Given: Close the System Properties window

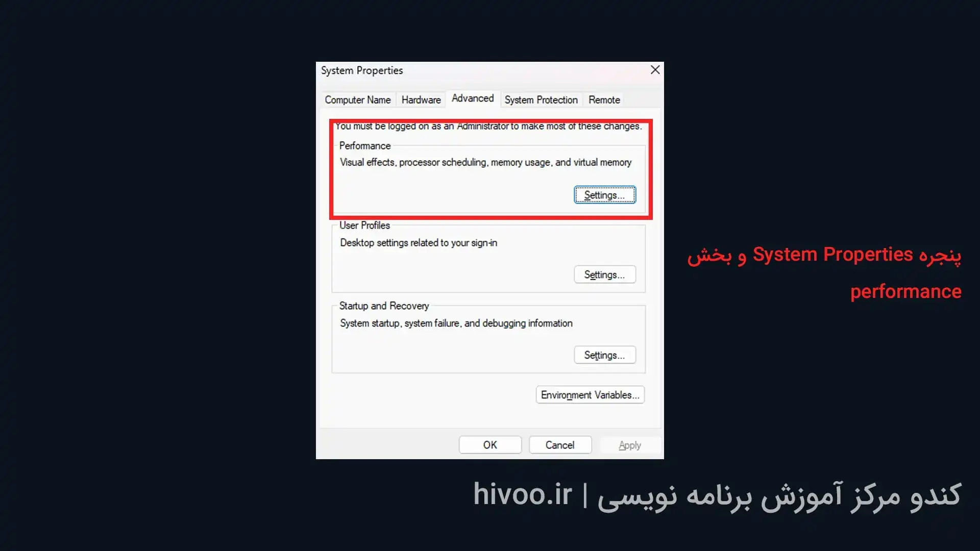Looking at the screenshot, I should 655,70.
